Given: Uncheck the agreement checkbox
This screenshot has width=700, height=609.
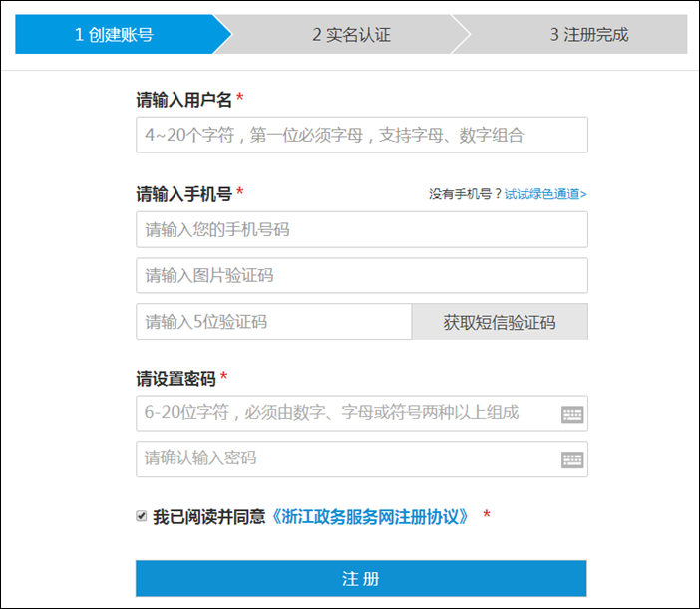Looking at the screenshot, I should point(142,516).
